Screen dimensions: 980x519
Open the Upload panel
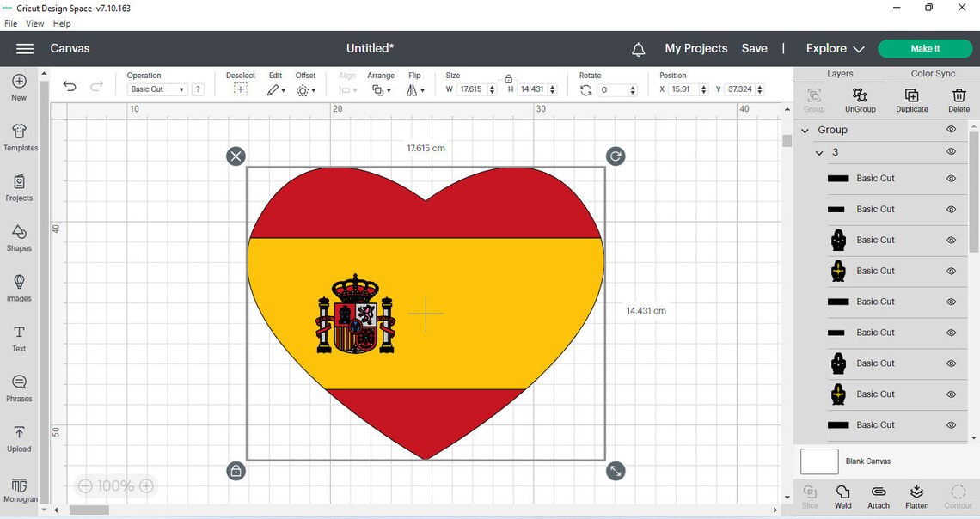tap(19, 438)
